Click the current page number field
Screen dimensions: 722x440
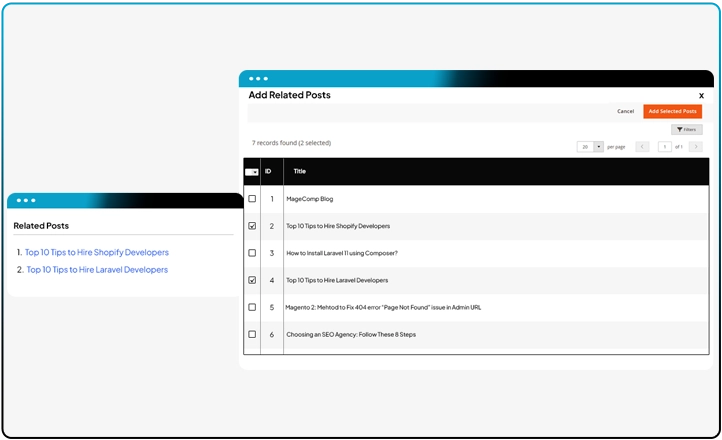click(665, 147)
